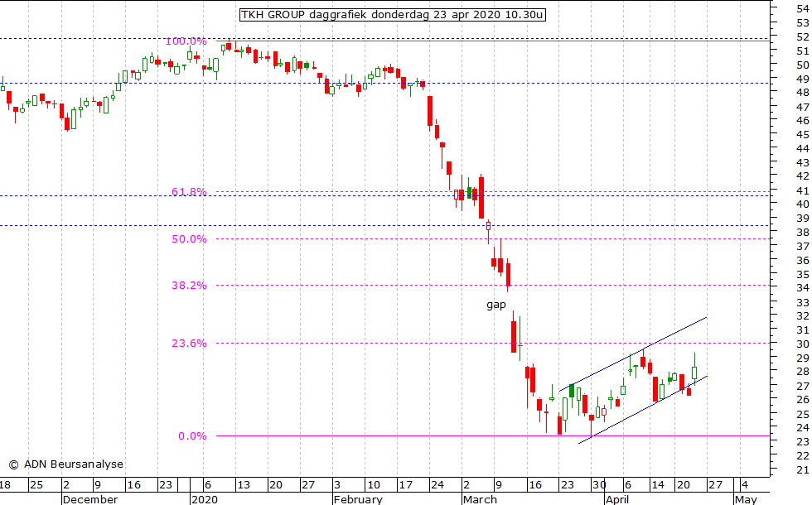Screen dimensions: 812x505
Task: Click the 'April' month label
Action: 617,499
